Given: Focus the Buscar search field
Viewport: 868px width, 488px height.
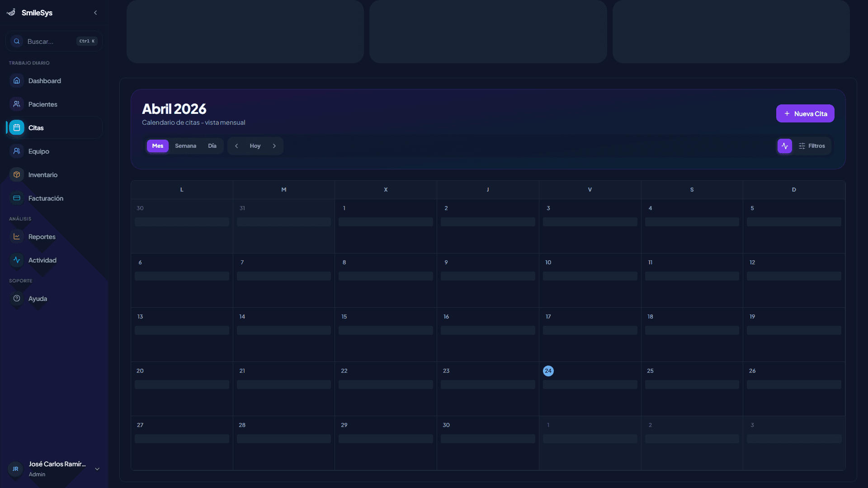Looking at the screenshot, I should (54, 41).
